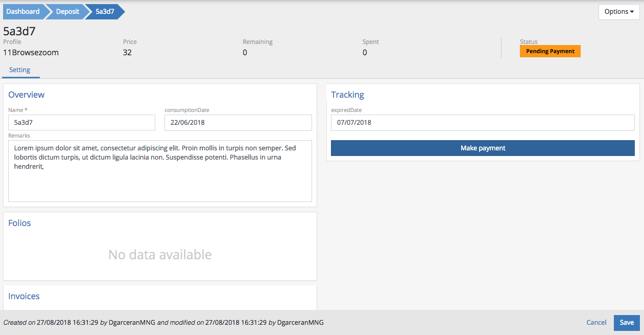Save the deposit with Save button

point(627,322)
